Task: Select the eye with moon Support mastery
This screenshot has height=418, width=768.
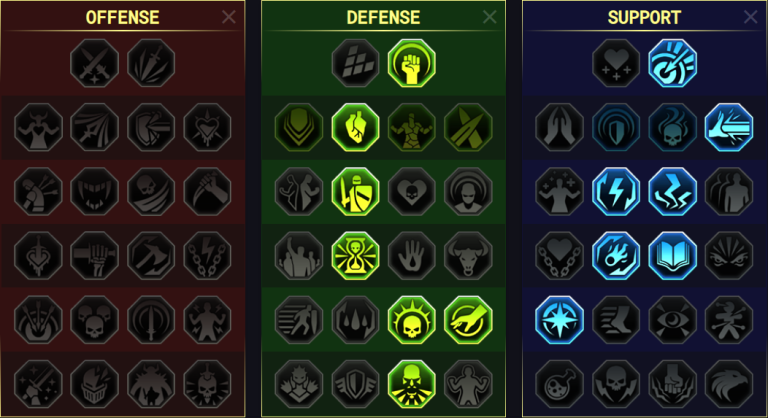Action: click(672, 320)
